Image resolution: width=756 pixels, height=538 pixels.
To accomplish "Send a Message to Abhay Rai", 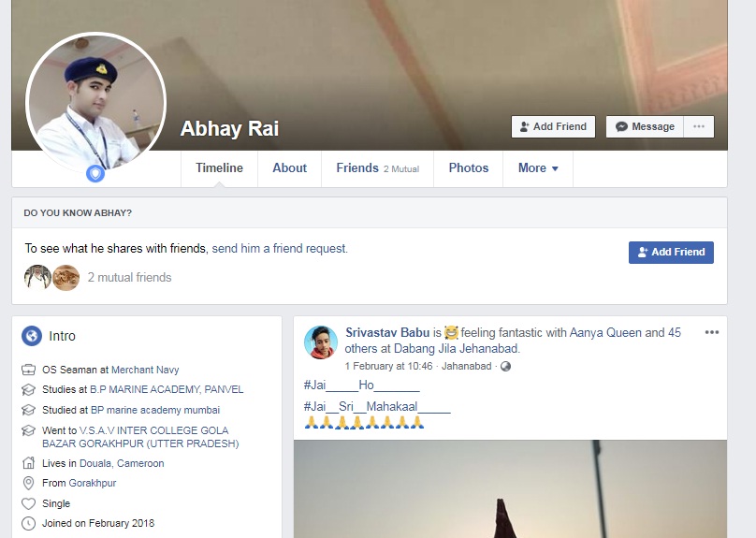I will tap(645, 127).
